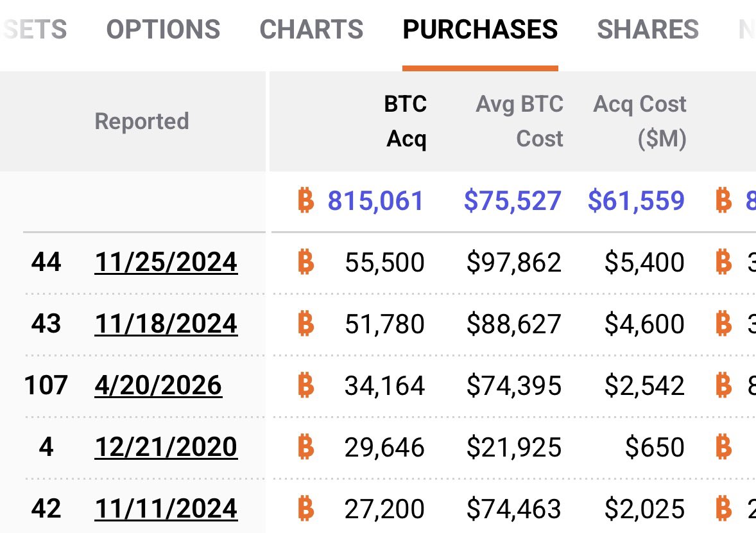756x533 pixels.
Task: Open the 12/21/2020 report link
Action: [166, 447]
